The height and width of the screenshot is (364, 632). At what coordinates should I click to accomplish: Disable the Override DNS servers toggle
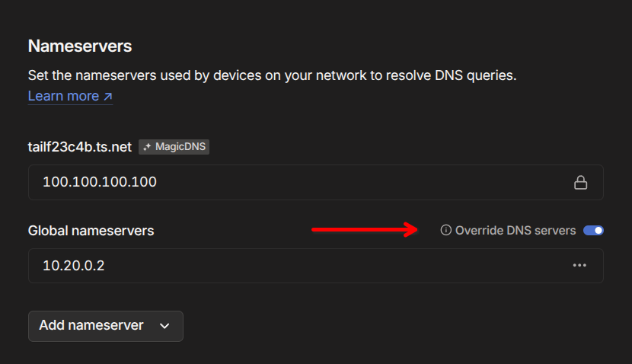(x=593, y=230)
